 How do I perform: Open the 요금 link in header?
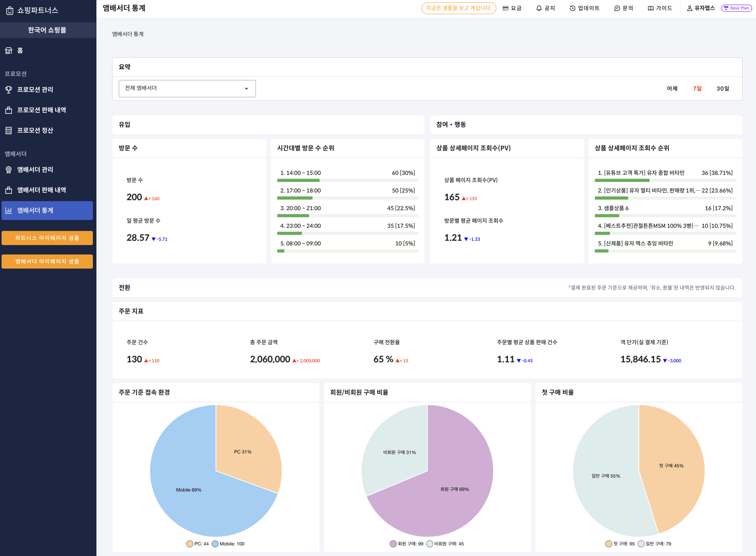512,8
